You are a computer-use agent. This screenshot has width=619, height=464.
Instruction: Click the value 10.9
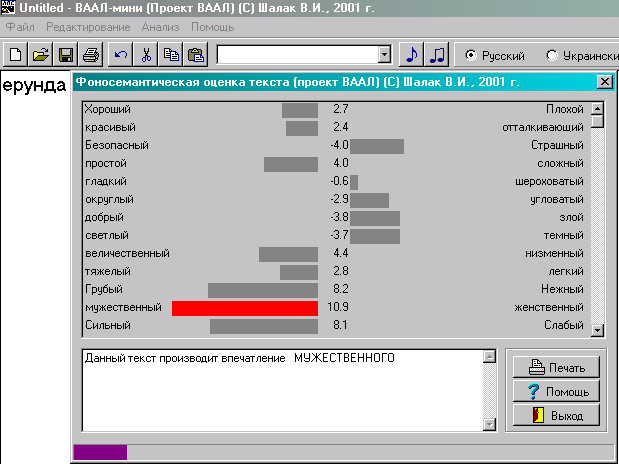pyautogui.click(x=338, y=307)
